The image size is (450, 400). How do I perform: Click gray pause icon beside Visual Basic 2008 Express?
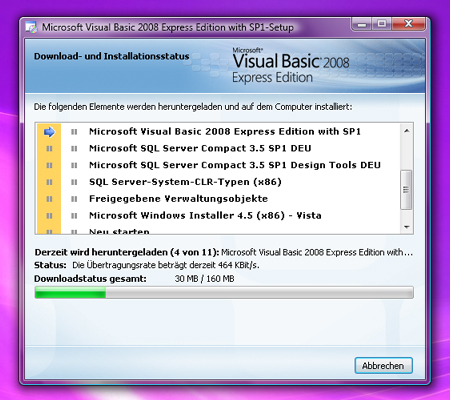(x=74, y=132)
